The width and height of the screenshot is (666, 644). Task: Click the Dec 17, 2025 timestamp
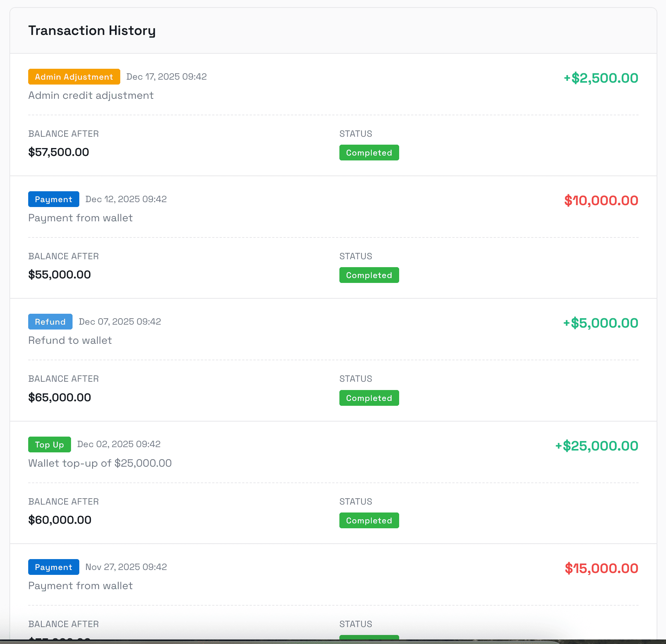tap(166, 77)
